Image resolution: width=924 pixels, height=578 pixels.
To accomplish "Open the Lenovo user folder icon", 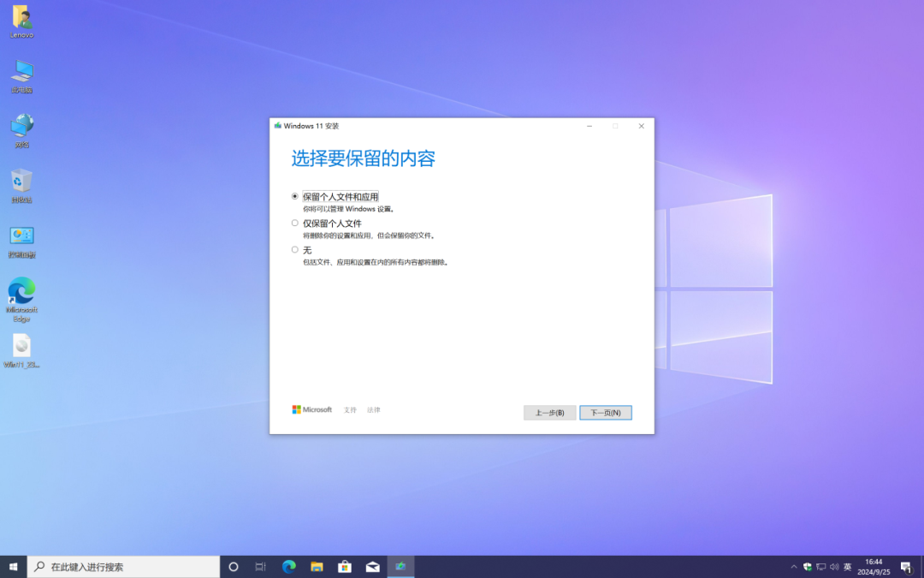I will 21,22.
